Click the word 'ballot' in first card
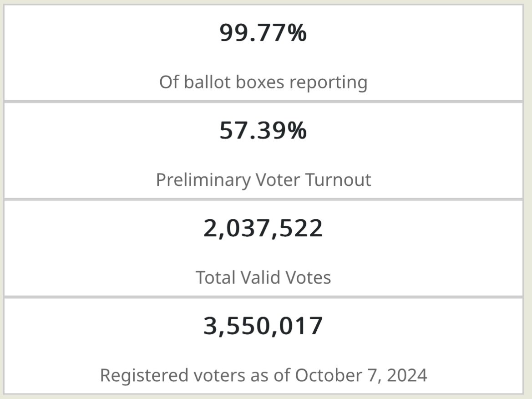Image resolution: width=532 pixels, height=399 pixels. (x=208, y=82)
